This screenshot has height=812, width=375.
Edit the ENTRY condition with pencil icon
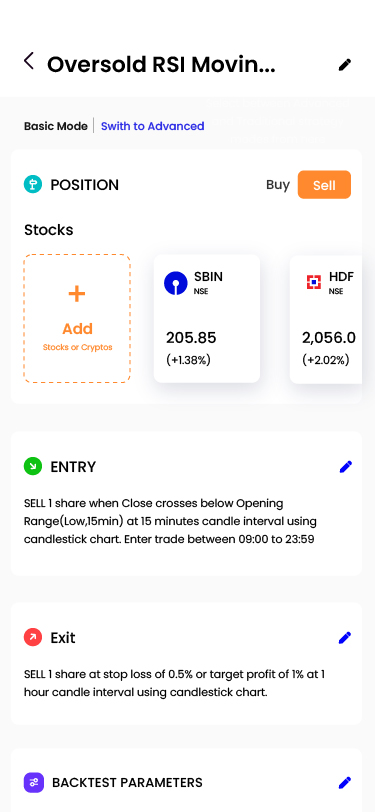(345, 467)
